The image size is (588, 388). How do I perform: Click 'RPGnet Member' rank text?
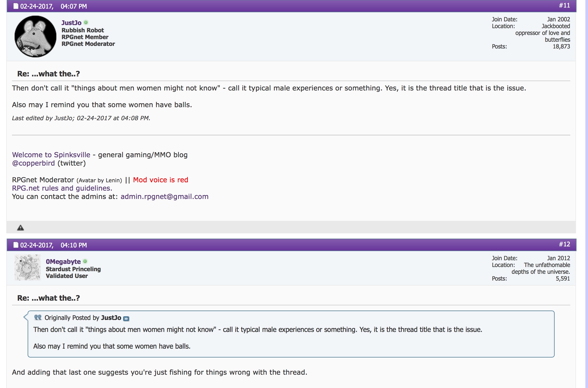coord(85,37)
